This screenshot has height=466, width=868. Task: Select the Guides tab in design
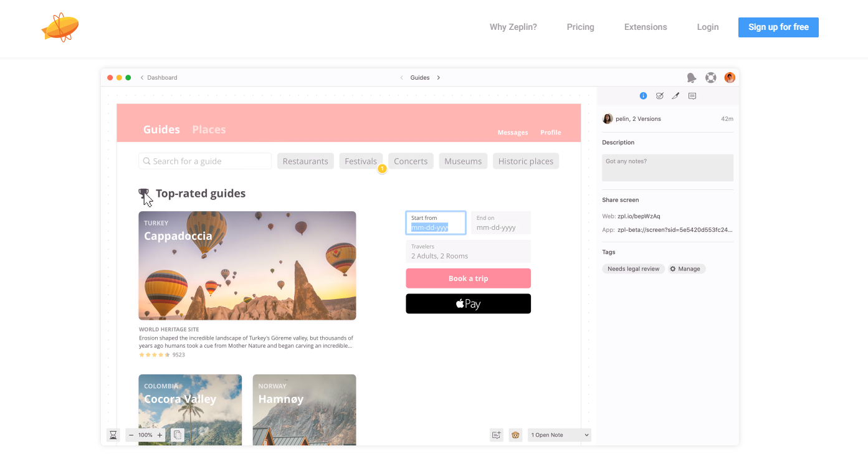(x=161, y=130)
